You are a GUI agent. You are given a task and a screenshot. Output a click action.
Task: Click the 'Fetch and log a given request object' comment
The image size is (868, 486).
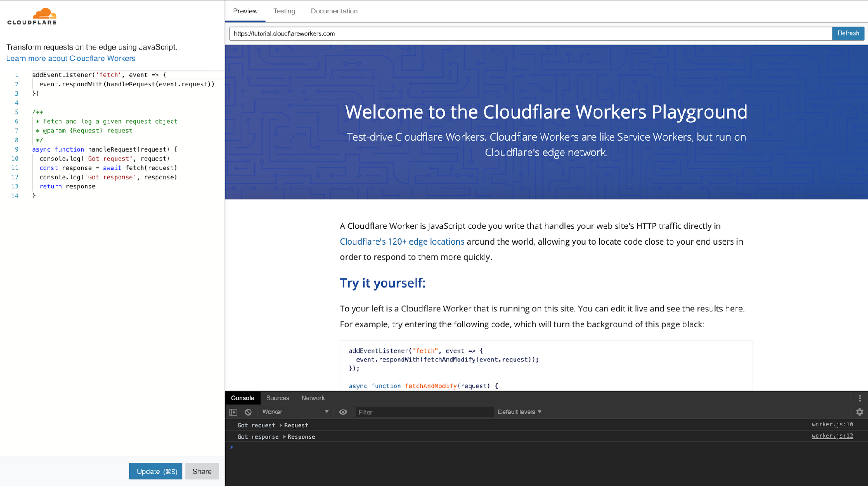[106, 122]
